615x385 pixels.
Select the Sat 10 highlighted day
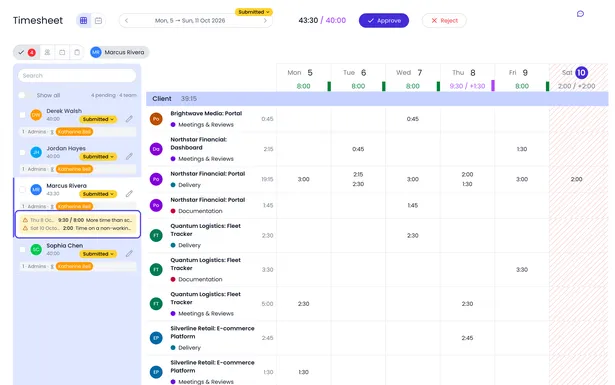click(x=581, y=73)
